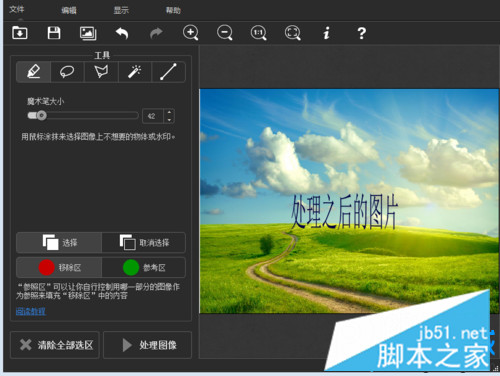Click the save floppy disk icon

54,33
